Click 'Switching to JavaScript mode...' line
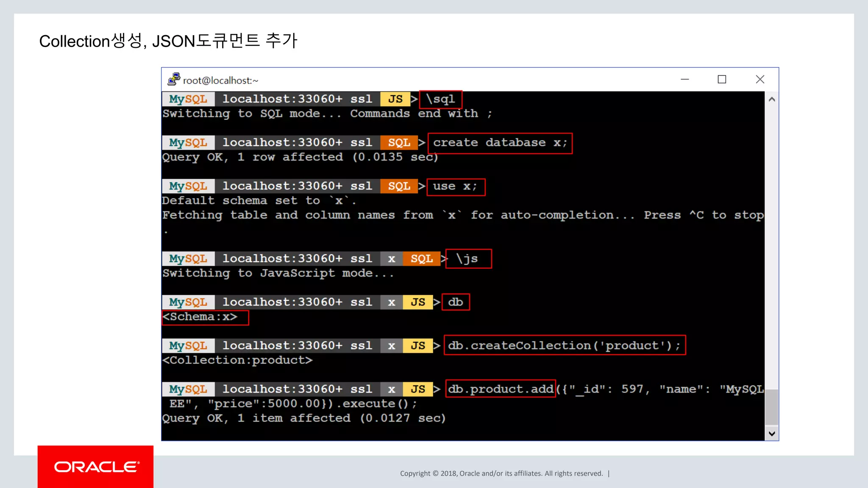This screenshot has height=488, width=868. tap(278, 274)
